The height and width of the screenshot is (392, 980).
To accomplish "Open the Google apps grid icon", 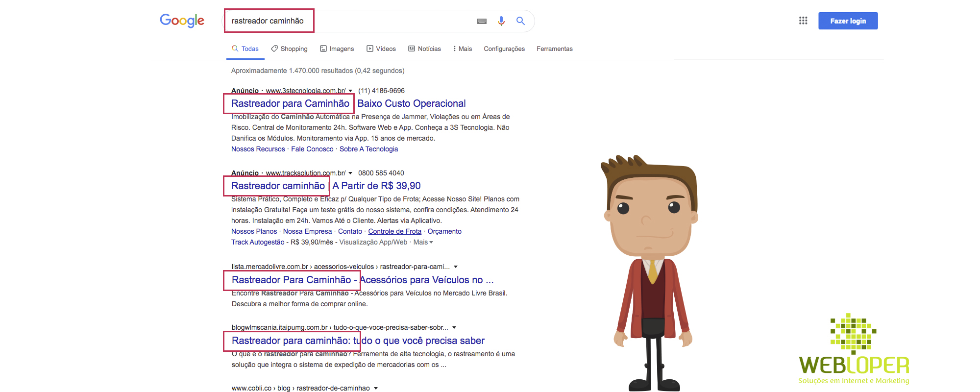I will (803, 21).
